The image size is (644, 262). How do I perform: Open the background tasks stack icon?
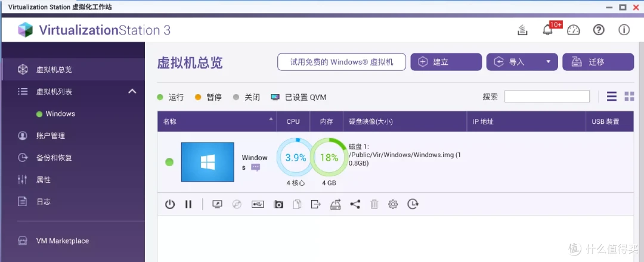522,30
